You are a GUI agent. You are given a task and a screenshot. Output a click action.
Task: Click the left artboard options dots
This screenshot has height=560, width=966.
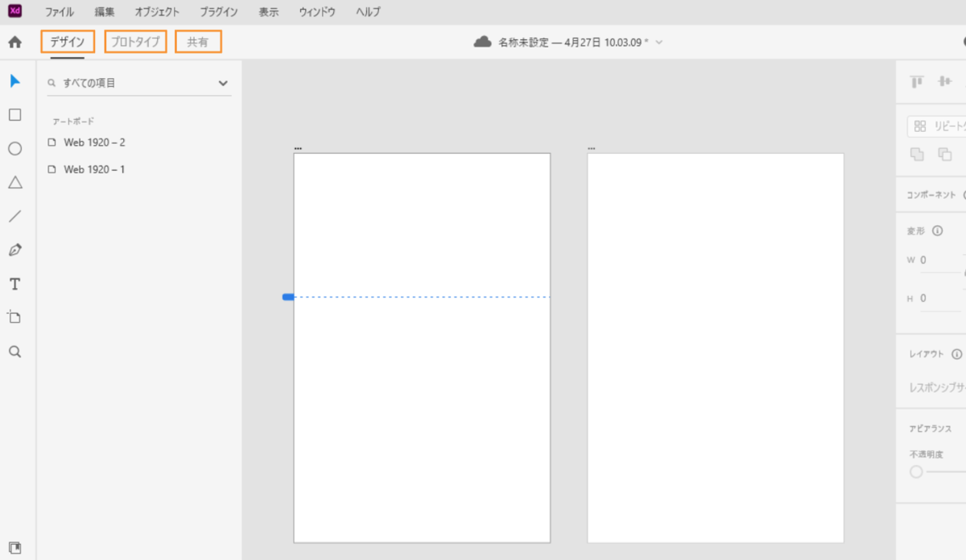point(298,149)
